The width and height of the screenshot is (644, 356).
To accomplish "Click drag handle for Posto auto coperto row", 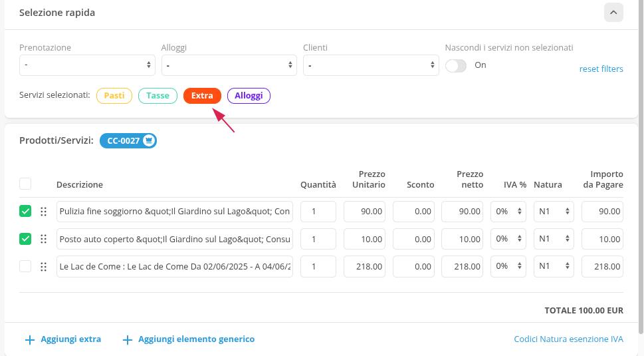I will click(x=43, y=239).
